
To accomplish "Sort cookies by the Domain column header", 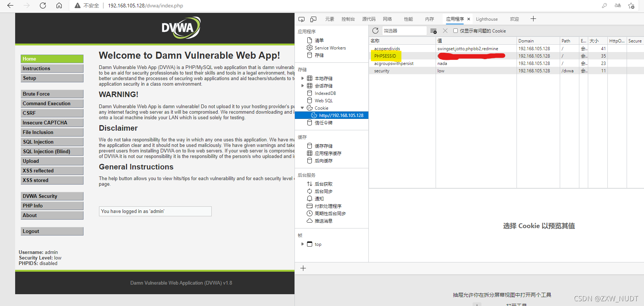I will pos(538,41).
